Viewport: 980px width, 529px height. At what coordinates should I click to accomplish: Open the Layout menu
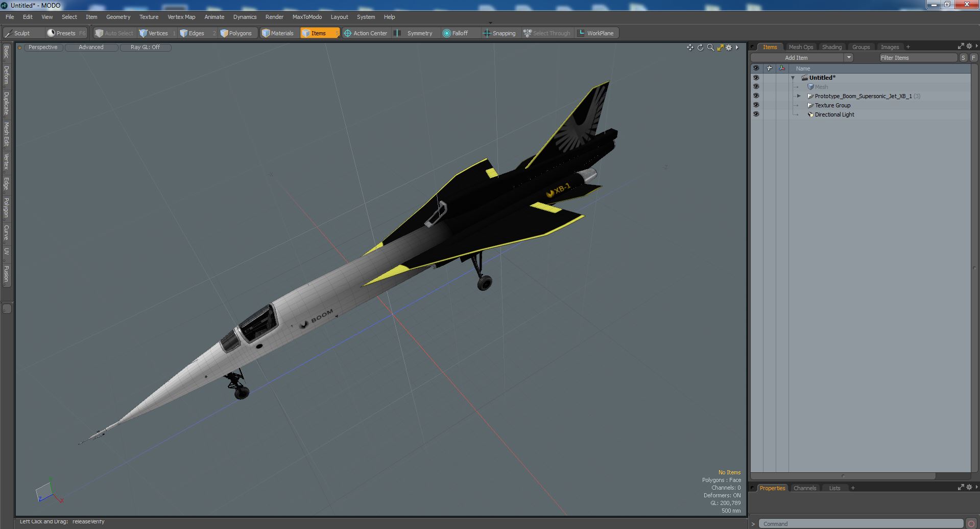tap(339, 17)
